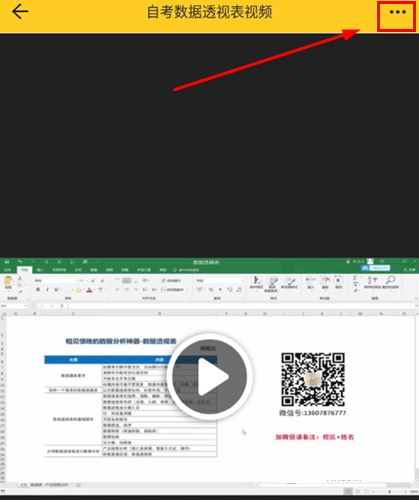Go back using the left arrow

tap(20, 12)
